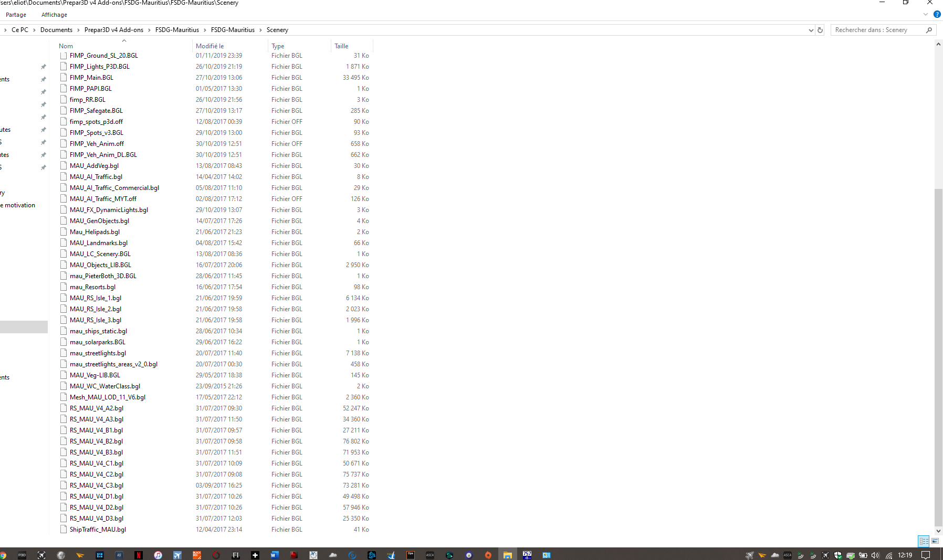Open the notification center icon

click(x=926, y=555)
